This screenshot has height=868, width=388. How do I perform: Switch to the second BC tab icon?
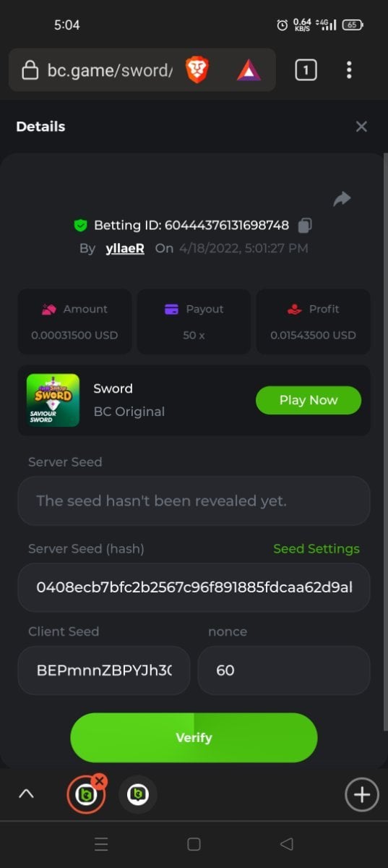click(137, 795)
